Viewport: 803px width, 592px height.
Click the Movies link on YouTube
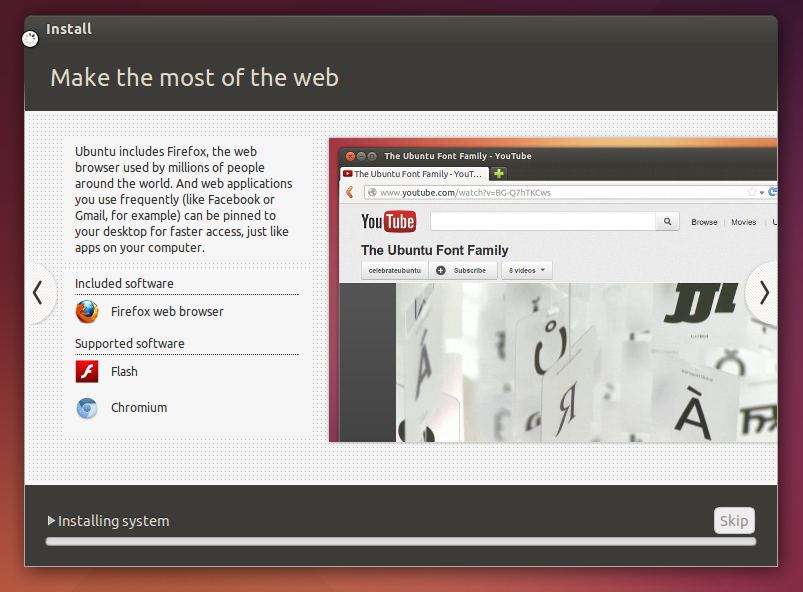[x=744, y=222]
